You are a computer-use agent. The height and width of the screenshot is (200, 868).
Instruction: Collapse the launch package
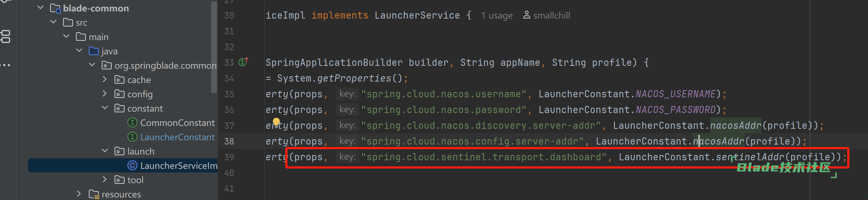coord(105,151)
